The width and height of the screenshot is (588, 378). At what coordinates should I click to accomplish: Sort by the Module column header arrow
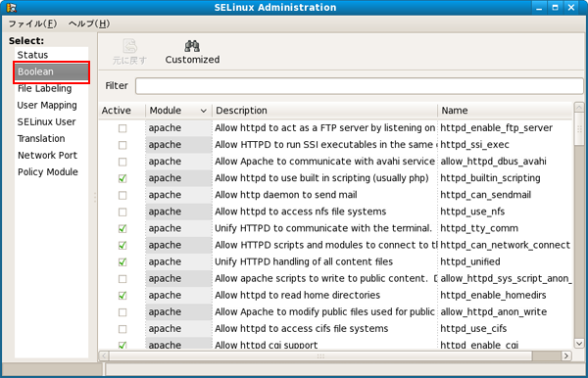pos(203,111)
